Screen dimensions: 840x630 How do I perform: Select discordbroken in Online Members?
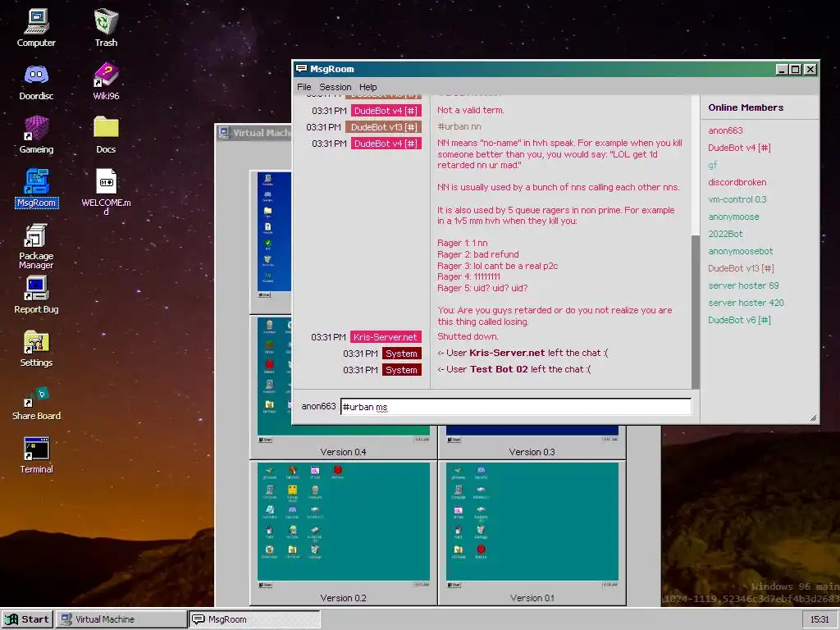[x=737, y=182]
